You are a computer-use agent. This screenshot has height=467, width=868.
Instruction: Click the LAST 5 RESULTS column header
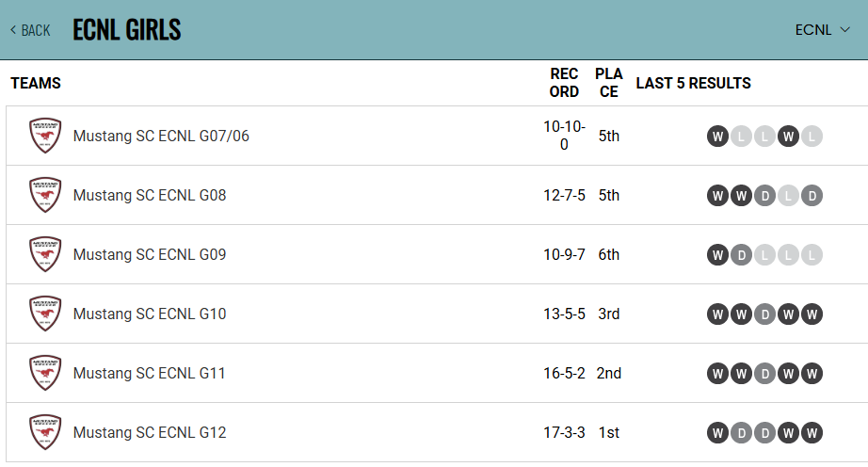[x=693, y=83]
